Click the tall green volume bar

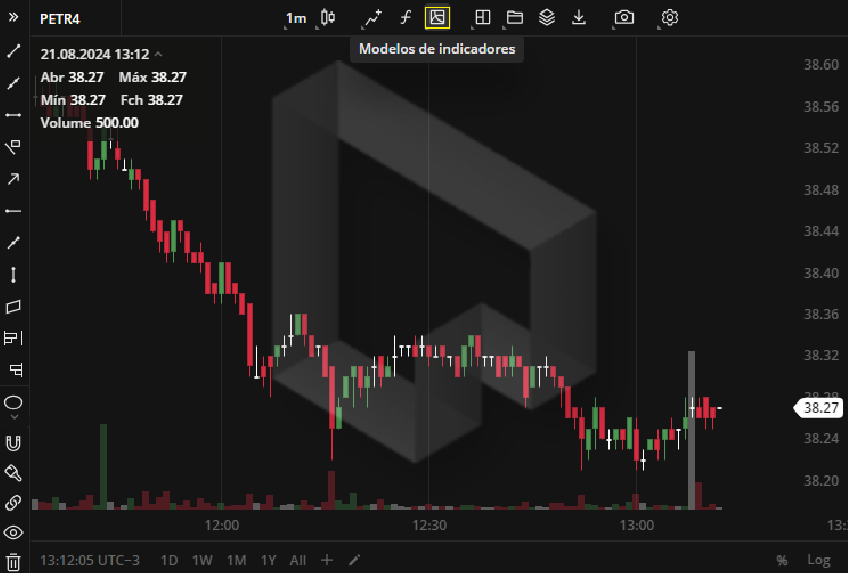coord(103,467)
